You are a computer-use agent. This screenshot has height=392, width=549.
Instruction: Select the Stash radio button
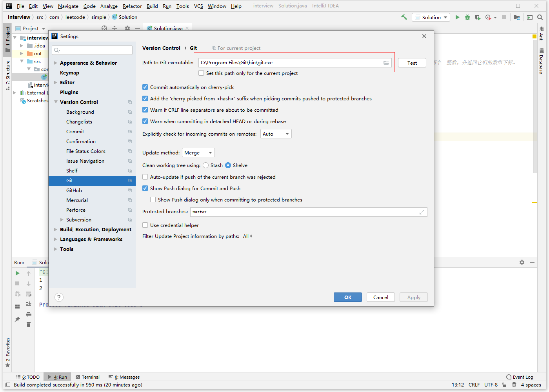click(x=206, y=165)
